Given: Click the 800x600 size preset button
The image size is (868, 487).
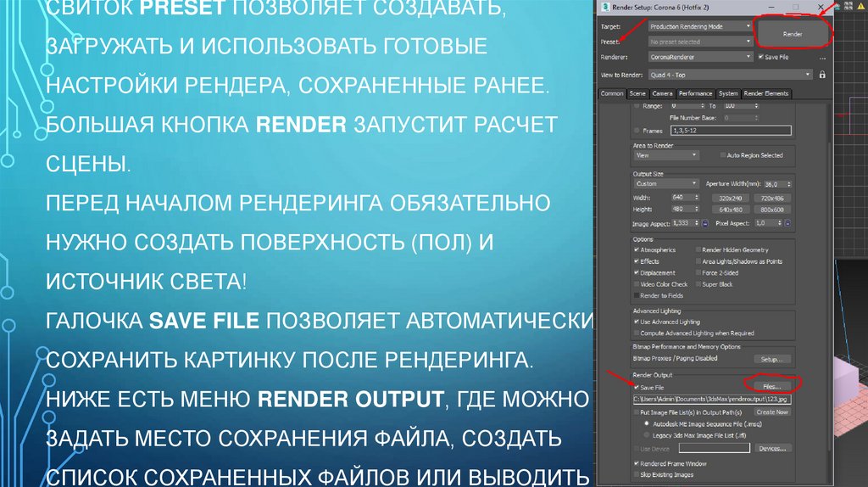Looking at the screenshot, I should click(x=772, y=210).
